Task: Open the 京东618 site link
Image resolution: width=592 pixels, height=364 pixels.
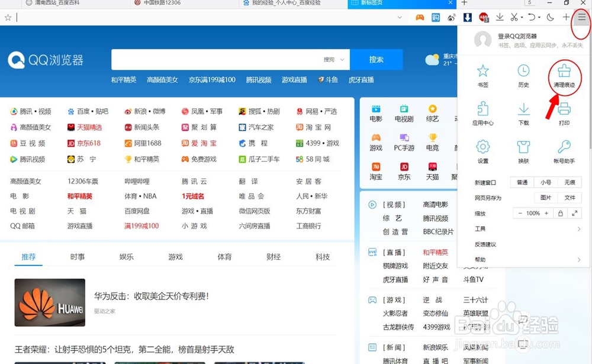Action: pyautogui.click(x=84, y=143)
